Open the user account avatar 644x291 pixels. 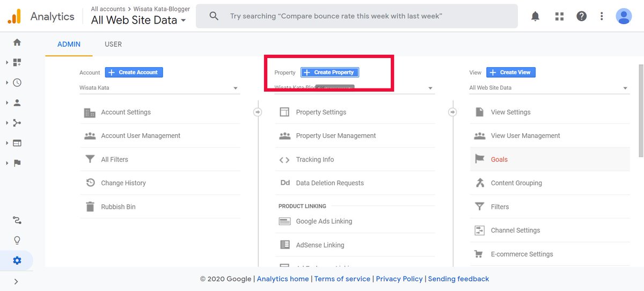624,16
